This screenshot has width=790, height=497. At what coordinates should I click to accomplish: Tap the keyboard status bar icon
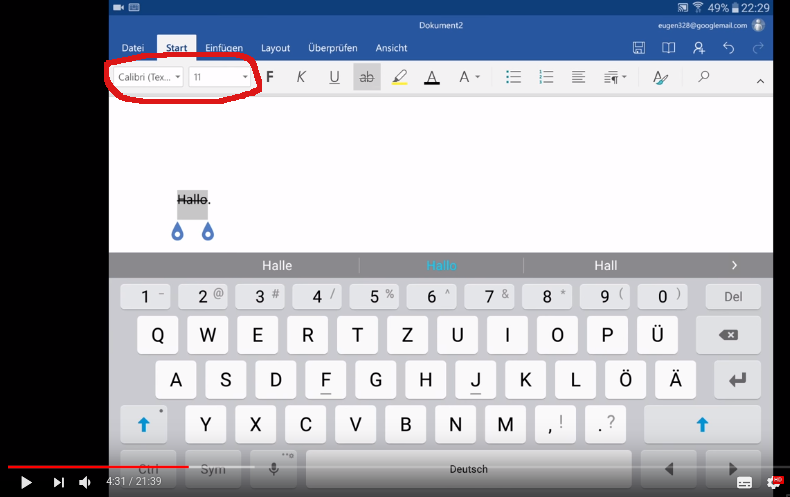coord(134,7)
